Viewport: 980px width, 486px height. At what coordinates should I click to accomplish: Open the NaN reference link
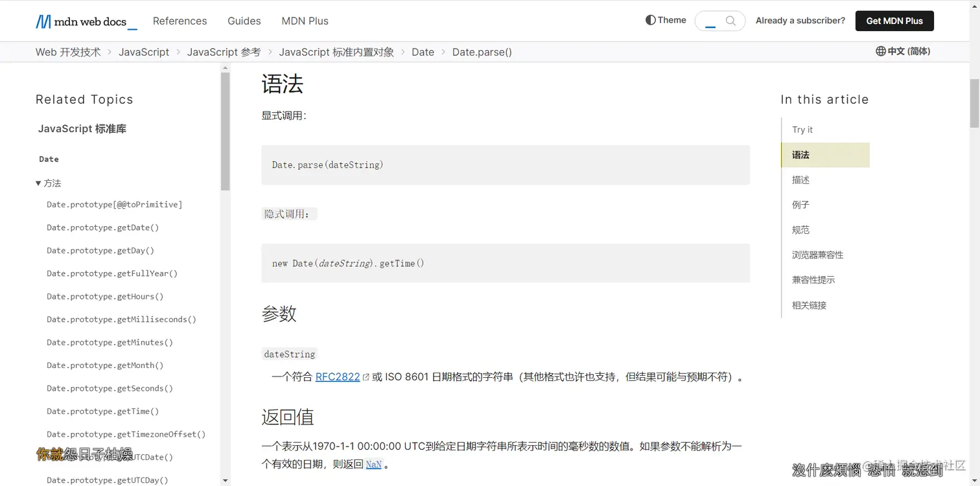[x=373, y=464]
